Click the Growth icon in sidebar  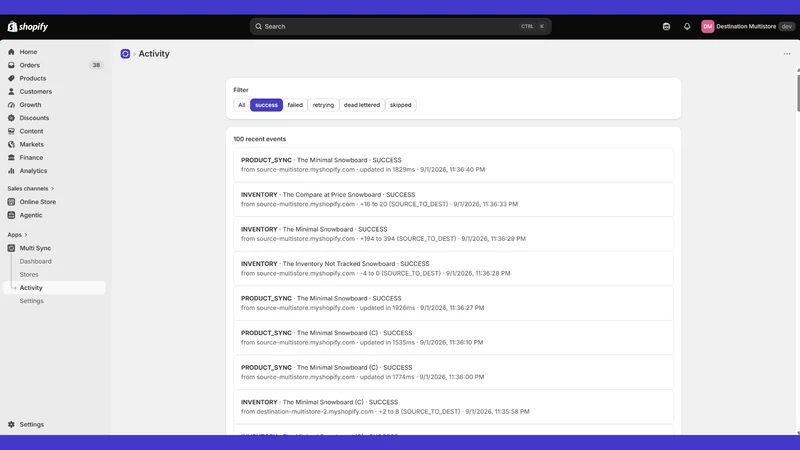(11, 105)
